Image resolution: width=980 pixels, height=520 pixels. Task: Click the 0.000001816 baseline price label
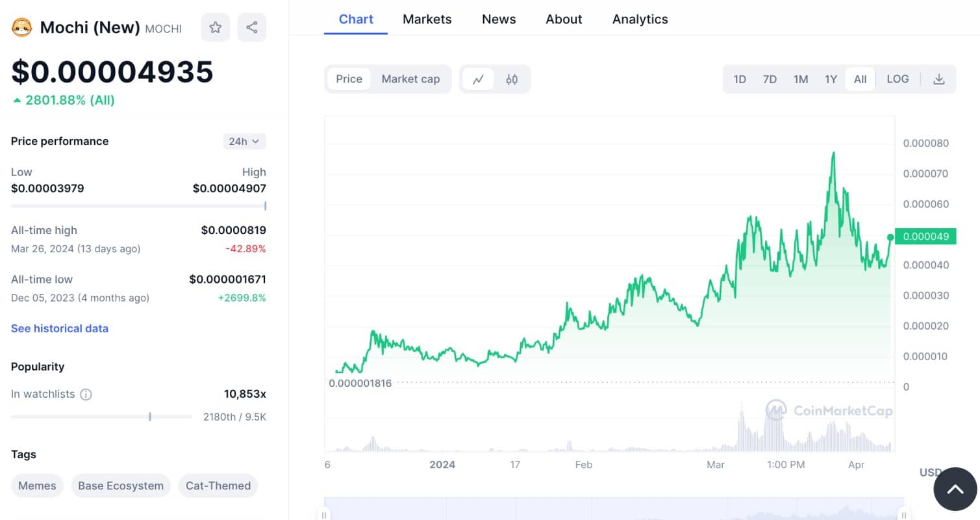(360, 383)
